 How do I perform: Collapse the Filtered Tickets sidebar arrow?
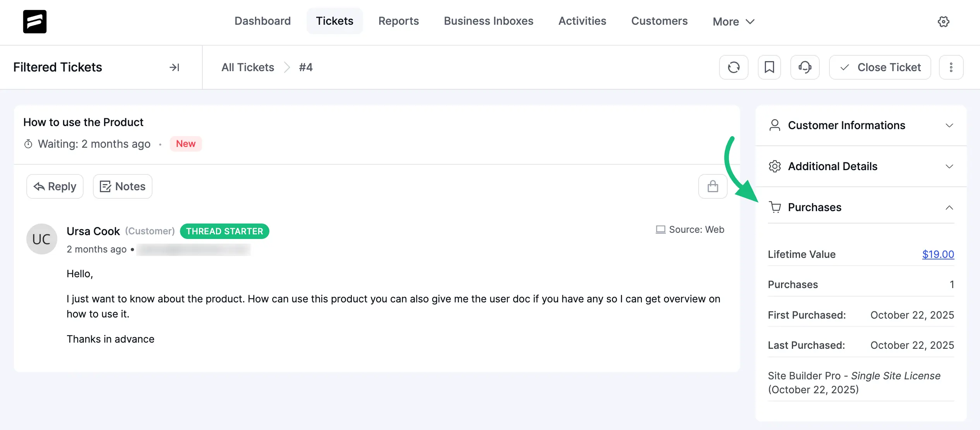[174, 67]
